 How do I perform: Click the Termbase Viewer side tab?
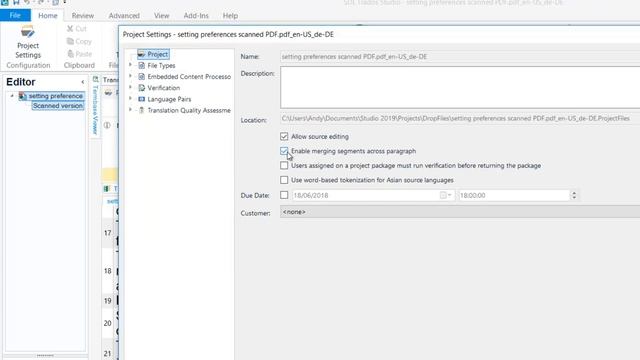[x=95, y=106]
